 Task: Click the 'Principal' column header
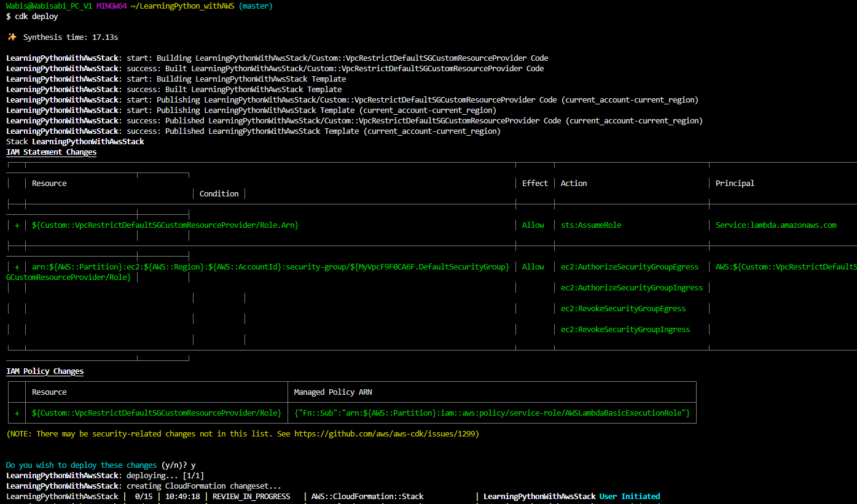point(735,184)
